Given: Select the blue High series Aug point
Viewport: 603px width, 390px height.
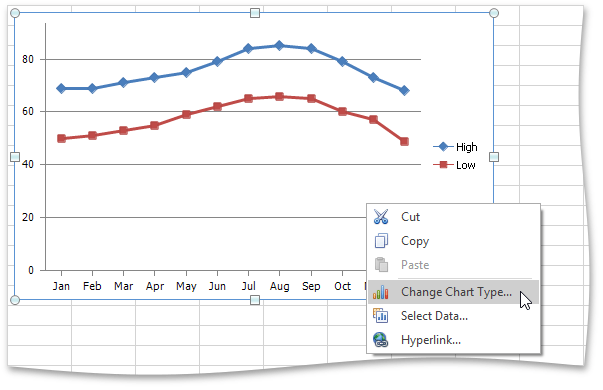Looking at the screenshot, I should [280, 46].
